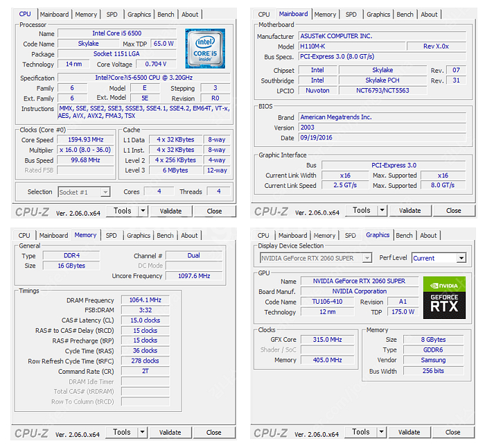This screenshot has height=448, width=485.
Task: Go to Bench tab in the Memory window
Action: tap(165, 236)
